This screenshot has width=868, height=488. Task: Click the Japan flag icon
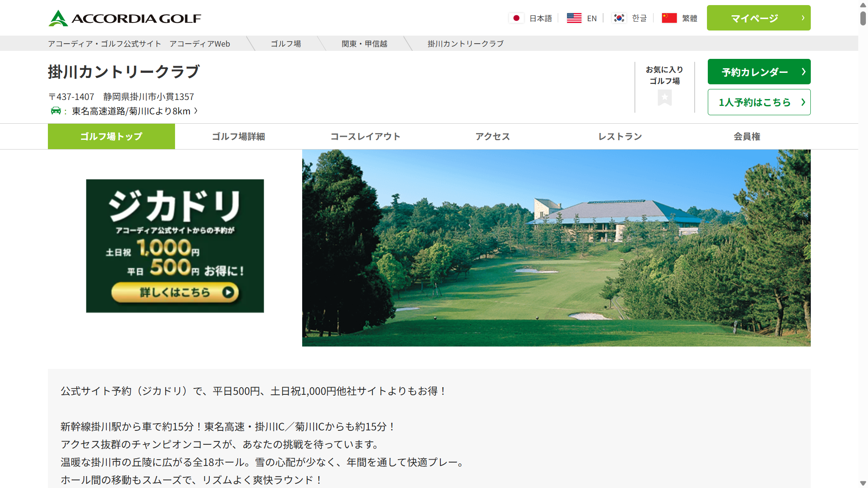tap(516, 18)
